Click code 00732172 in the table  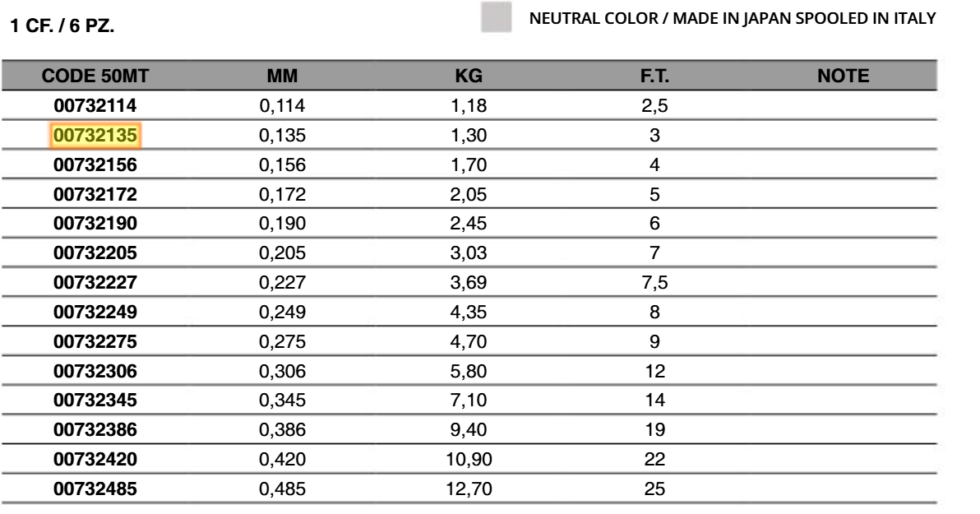click(95, 194)
